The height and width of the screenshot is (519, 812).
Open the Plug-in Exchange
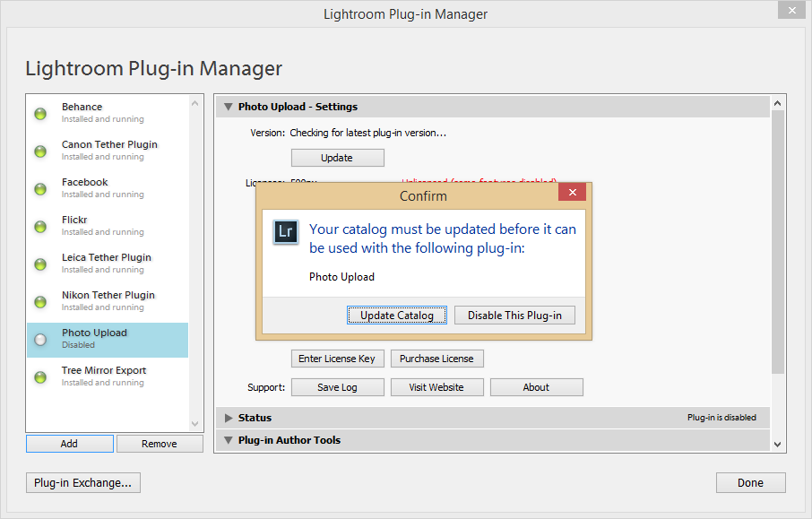(82, 482)
